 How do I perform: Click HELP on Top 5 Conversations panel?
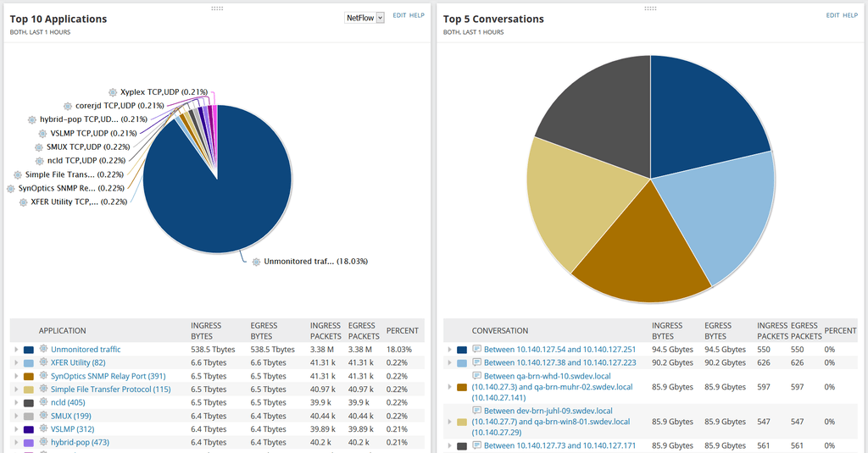coord(850,15)
